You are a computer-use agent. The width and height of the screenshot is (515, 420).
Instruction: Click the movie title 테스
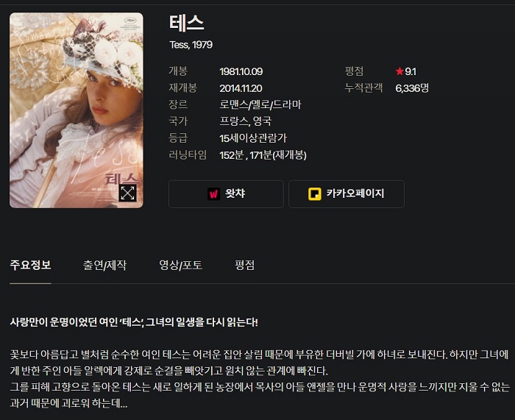(187, 23)
